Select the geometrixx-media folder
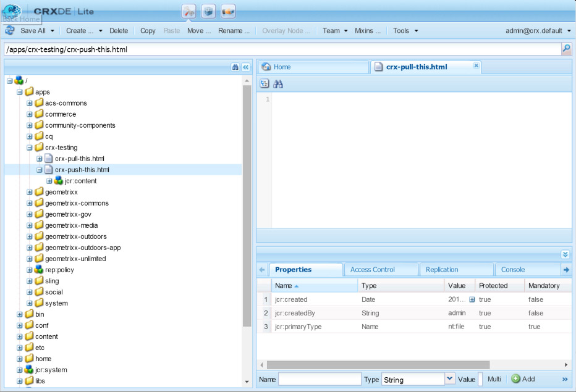The height and width of the screenshot is (392, 576). tap(71, 225)
